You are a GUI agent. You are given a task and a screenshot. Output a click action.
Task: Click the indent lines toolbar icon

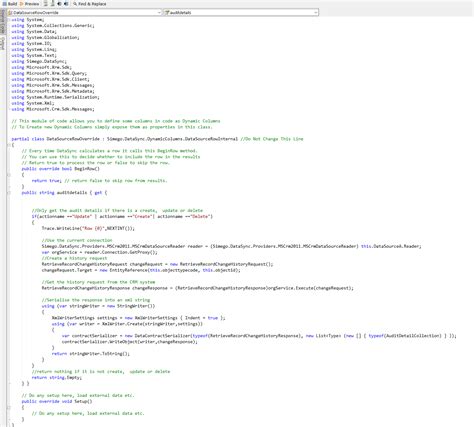46,4
